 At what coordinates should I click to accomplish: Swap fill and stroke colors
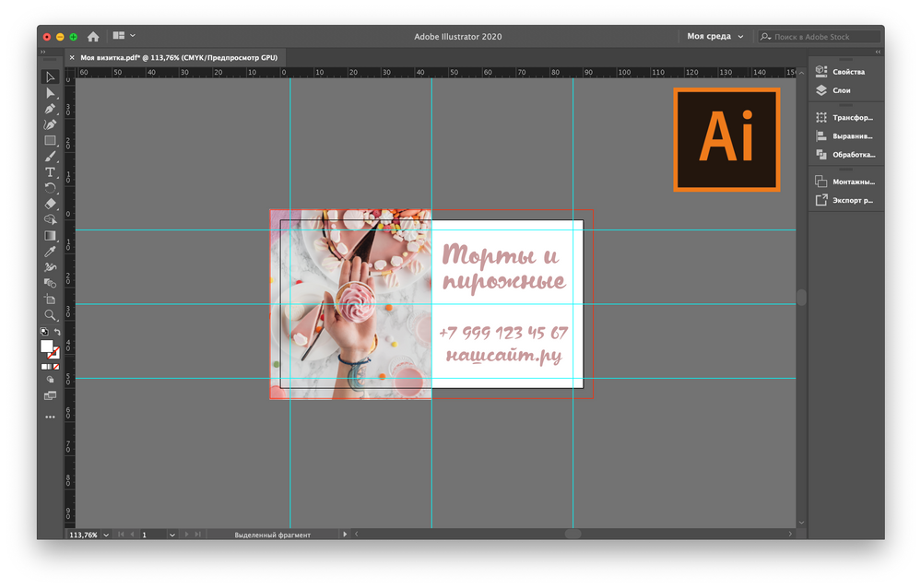tap(58, 332)
